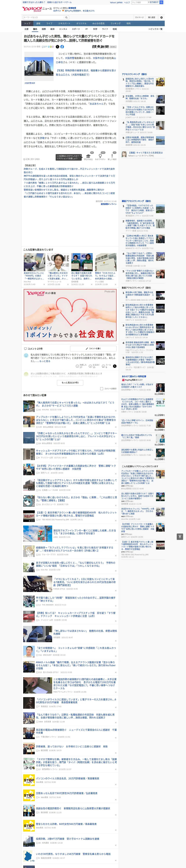The width and height of the screenshot is (186, 868).
Task: Open 大阪府警本部 caption link under photo
Action: coord(30,83)
